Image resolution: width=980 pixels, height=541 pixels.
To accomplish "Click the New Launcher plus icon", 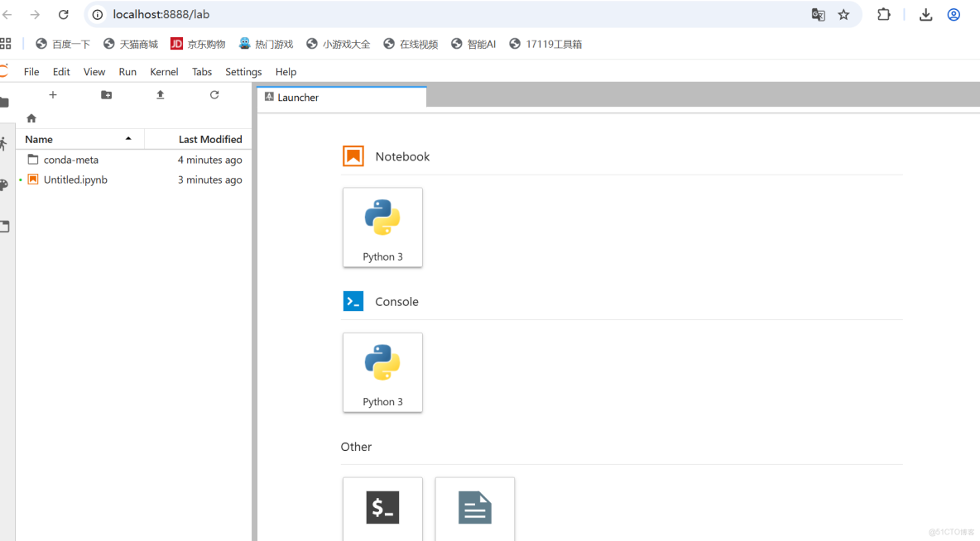I will point(52,95).
